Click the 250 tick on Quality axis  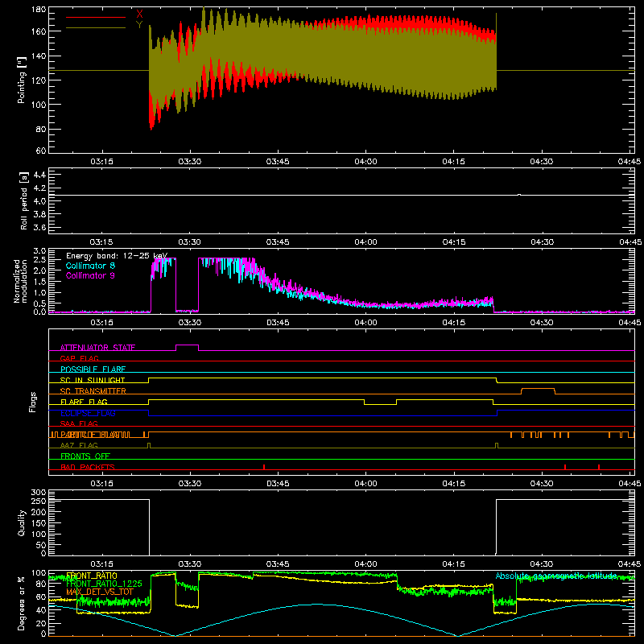coord(38,502)
